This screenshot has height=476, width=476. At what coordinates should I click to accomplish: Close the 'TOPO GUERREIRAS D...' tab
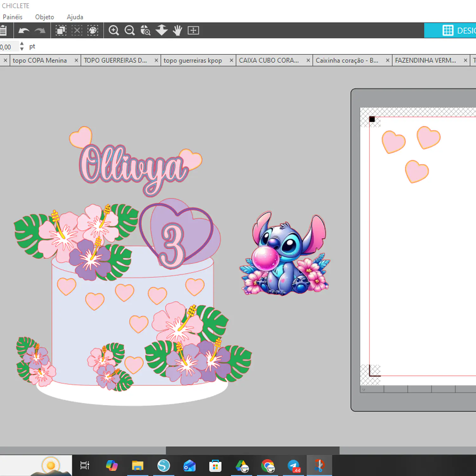pyautogui.click(x=156, y=60)
